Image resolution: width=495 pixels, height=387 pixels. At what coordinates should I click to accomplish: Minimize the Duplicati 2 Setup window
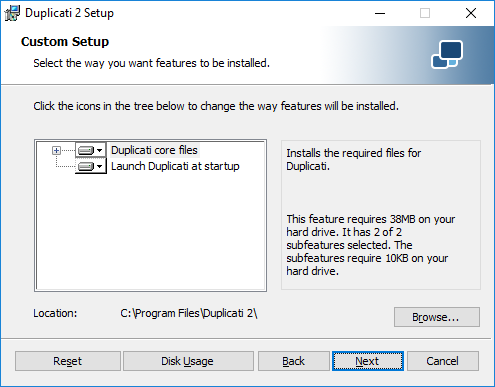coord(380,13)
